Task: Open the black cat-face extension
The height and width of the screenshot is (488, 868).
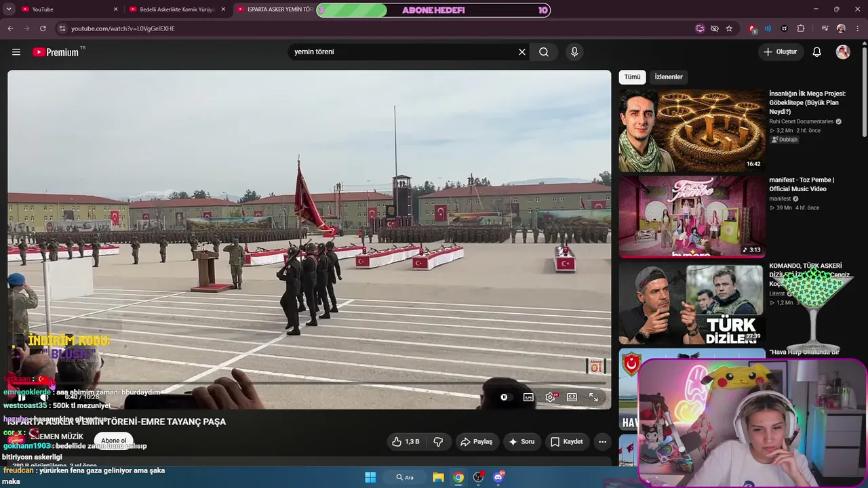Action: (785, 28)
